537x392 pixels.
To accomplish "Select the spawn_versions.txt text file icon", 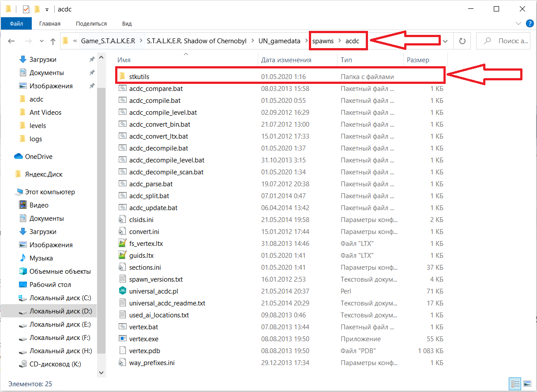I will click(x=123, y=279).
